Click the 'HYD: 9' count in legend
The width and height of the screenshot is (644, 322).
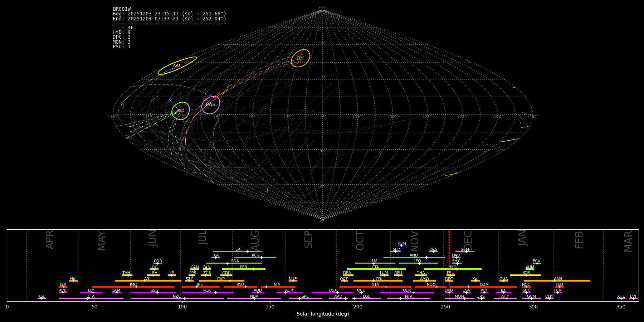[x=122, y=33]
